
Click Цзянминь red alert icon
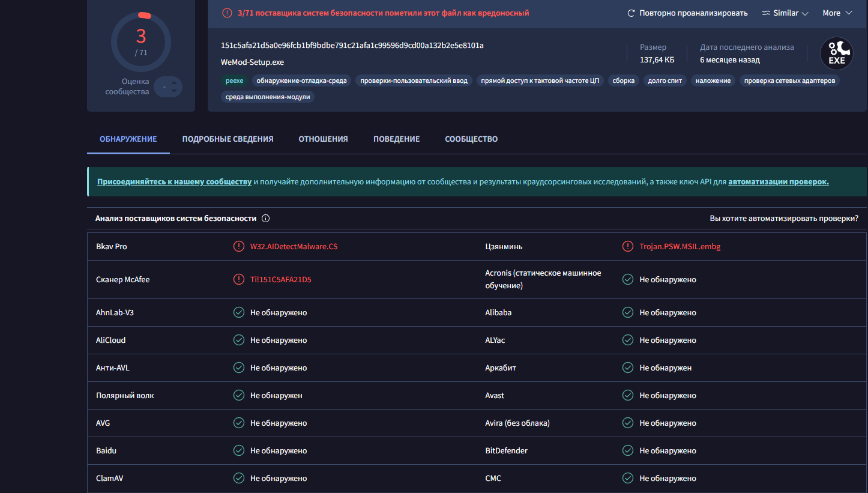coord(627,247)
